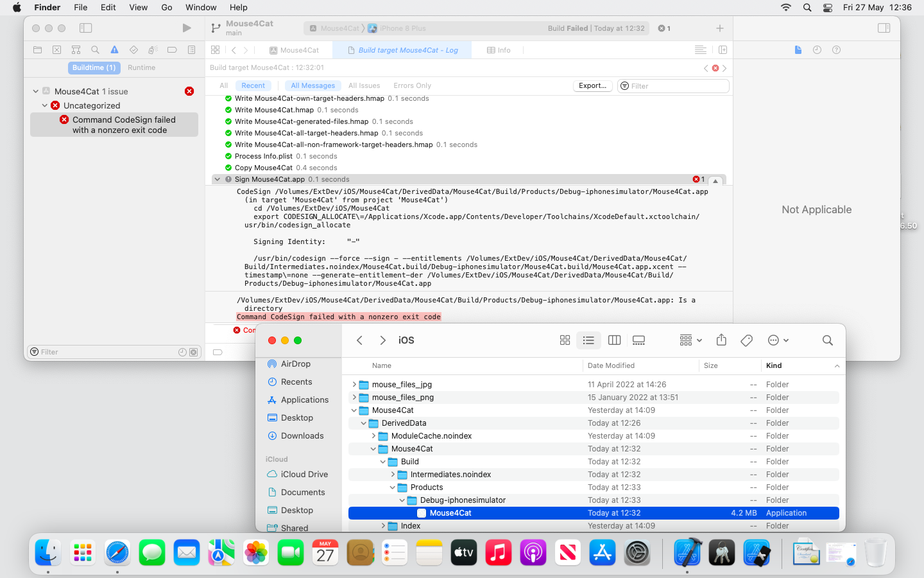The image size is (924, 578).
Task: Go back in Finder window
Action: coord(360,340)
